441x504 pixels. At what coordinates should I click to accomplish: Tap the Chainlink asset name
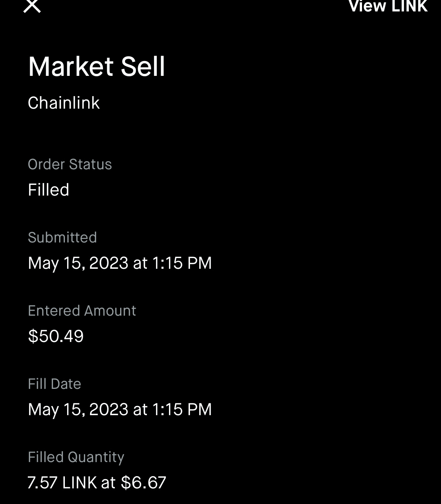pyautogui.click(x=64, y=103)
